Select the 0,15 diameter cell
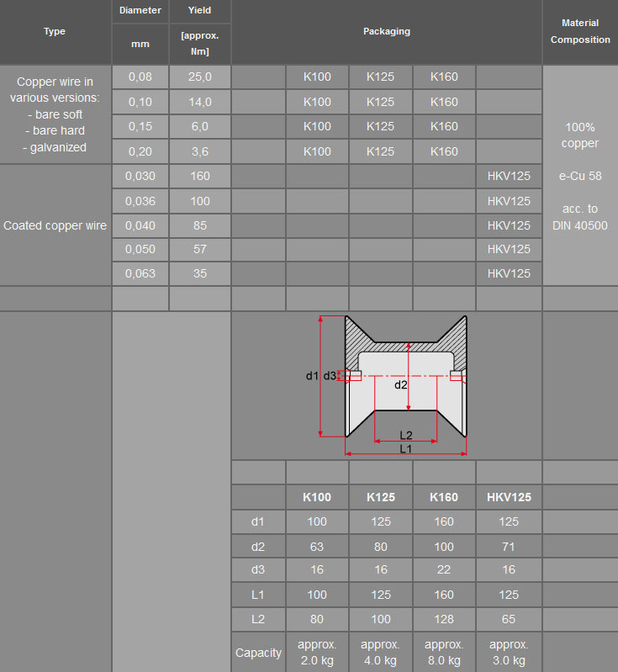Viewport: 618px width, 672px height. pyautogui.click(x=140, y=127)
